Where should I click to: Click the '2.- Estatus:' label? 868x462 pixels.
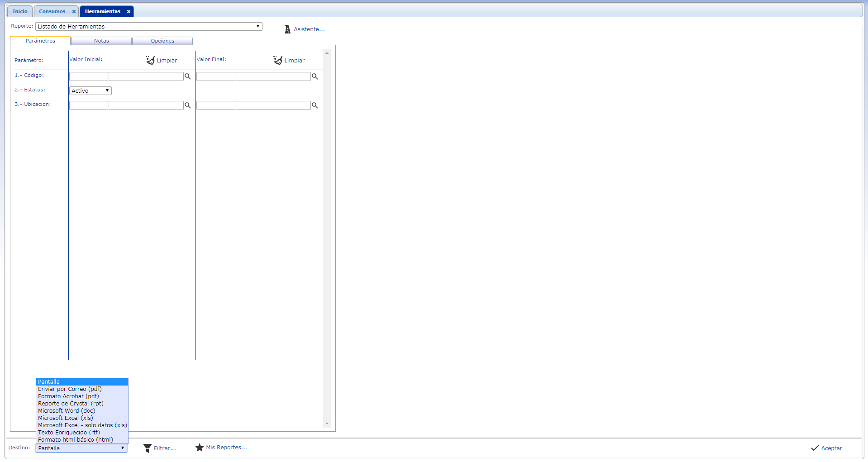(30, 90)
